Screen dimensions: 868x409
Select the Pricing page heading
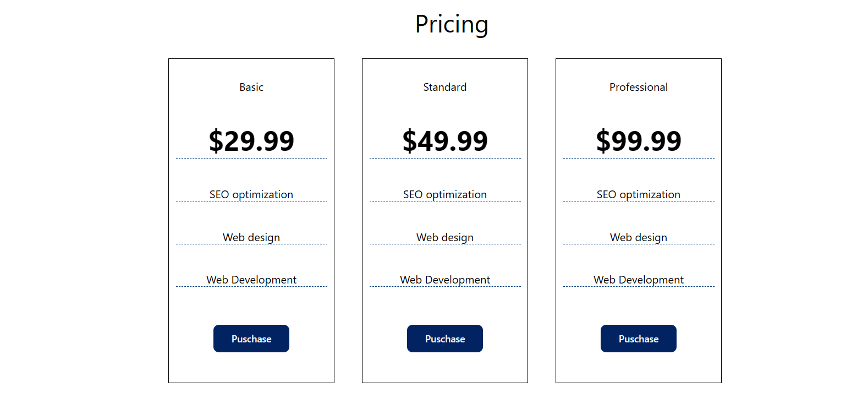click(452, 24)
